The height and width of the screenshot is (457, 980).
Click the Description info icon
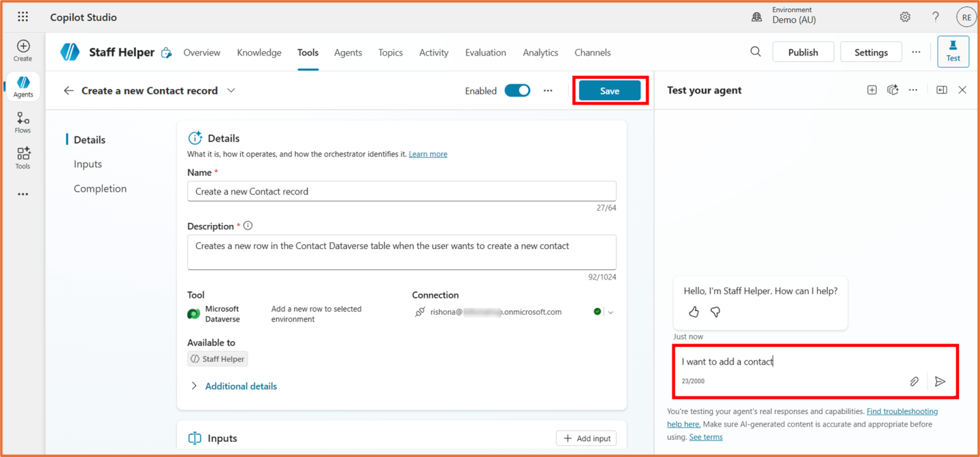pyautogui.click(x=248, y=226)
